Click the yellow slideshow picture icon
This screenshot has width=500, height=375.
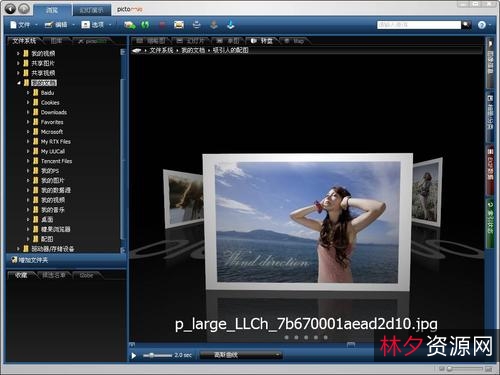179,25
